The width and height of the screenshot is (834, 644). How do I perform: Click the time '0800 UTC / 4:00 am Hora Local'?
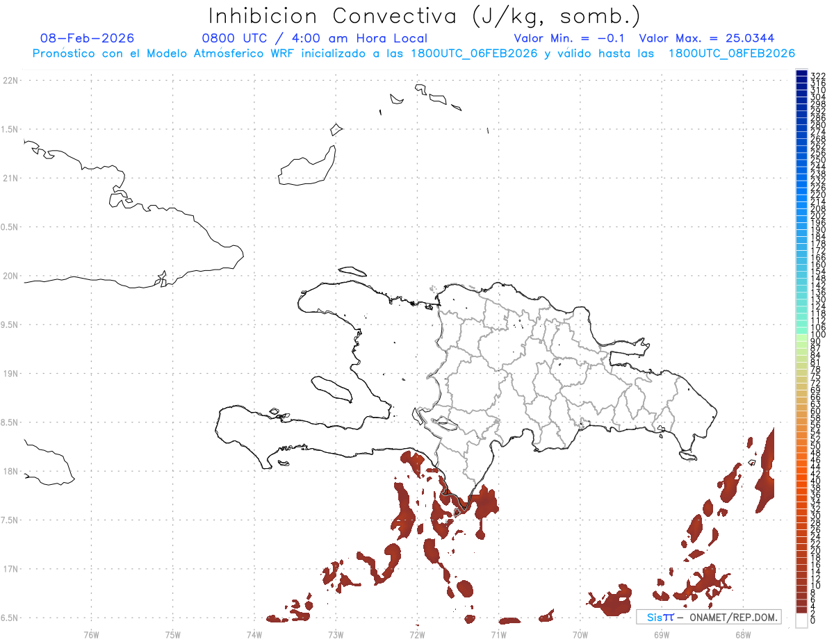(314, 39)
